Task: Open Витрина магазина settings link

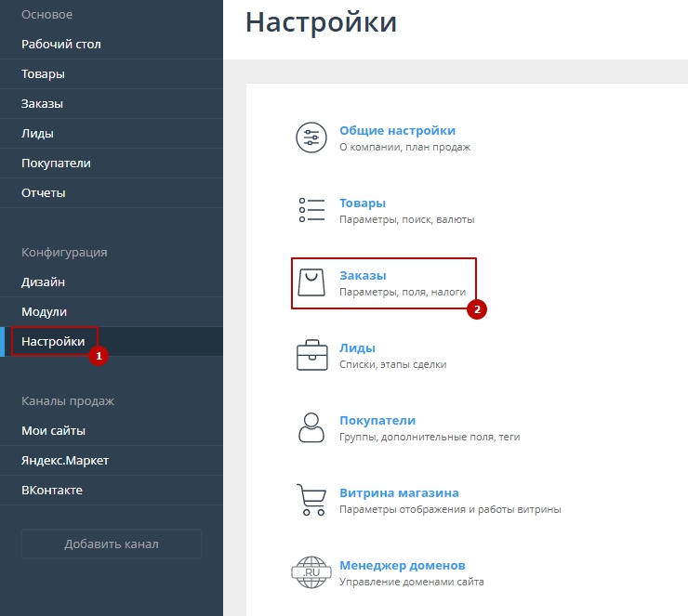Action: point(399,493)
